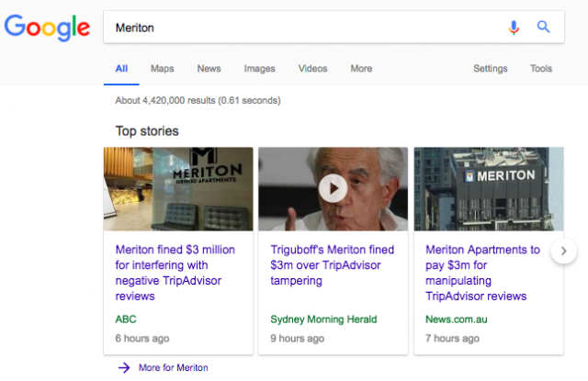Click the results count text
Viewport: 588px width, 381px height.
(198, 100)
